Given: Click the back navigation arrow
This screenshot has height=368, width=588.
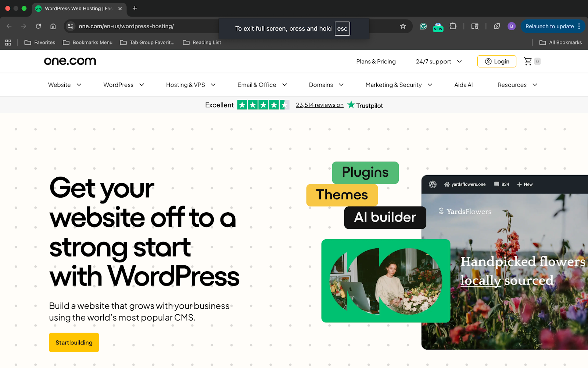Looking at the screenshot, I should pyautogui.click(x=9, y=26).
